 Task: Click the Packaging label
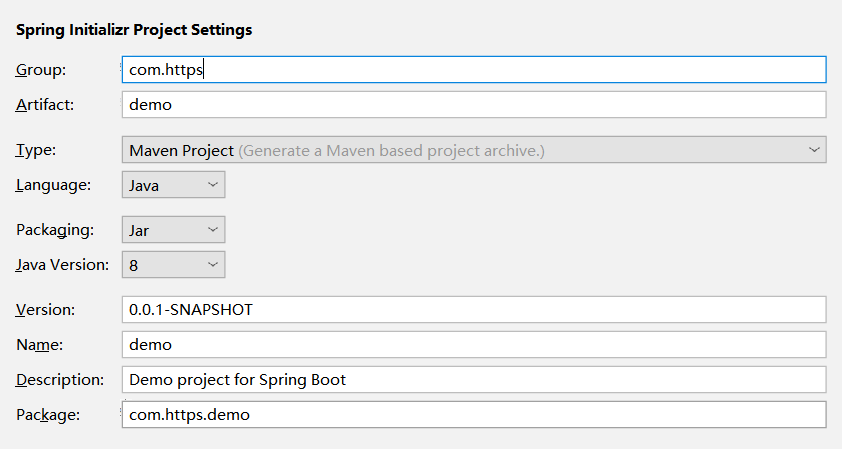click(x=55, y=230)
